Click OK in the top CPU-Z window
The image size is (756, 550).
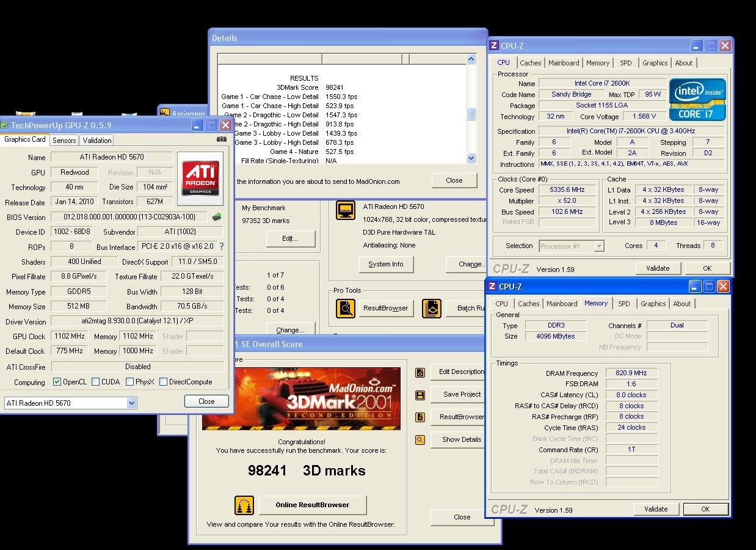(x=707, y=268)
